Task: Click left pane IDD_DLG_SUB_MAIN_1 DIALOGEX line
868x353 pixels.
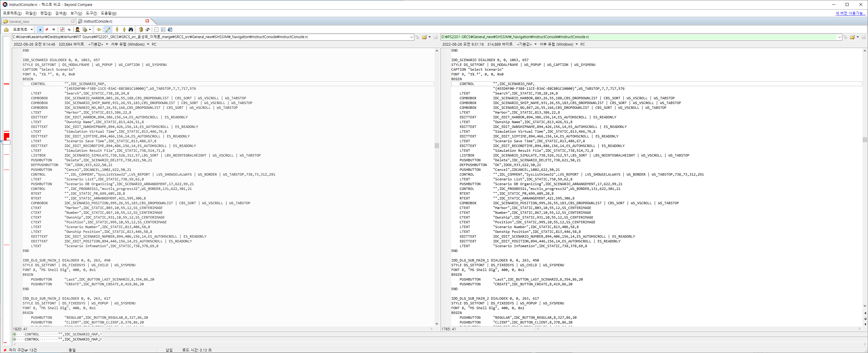Action: click(67, 260)
